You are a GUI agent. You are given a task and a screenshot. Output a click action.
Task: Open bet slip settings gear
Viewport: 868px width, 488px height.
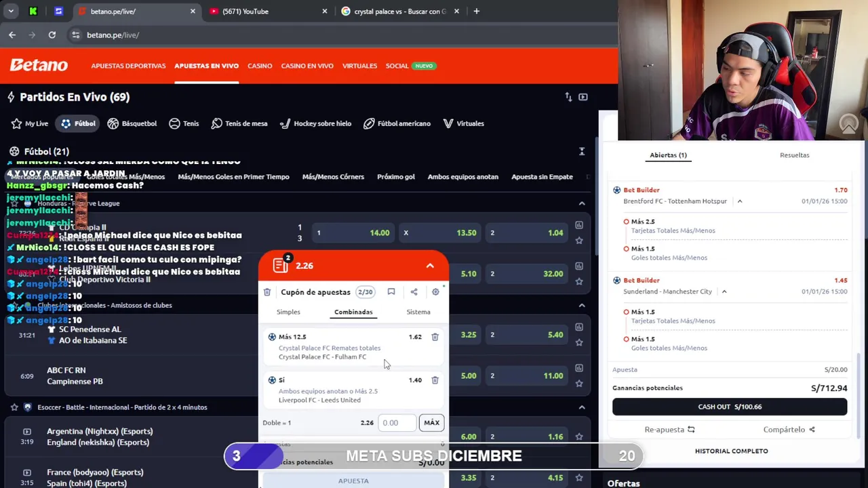435,292
